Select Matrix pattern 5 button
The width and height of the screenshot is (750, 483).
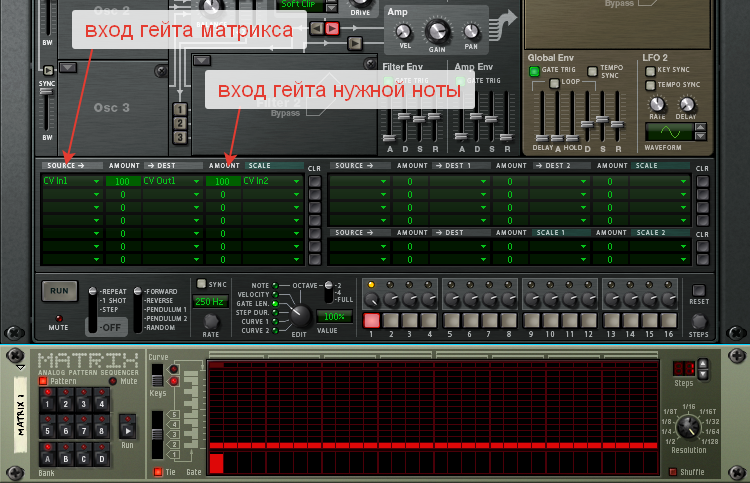[47, 427]
